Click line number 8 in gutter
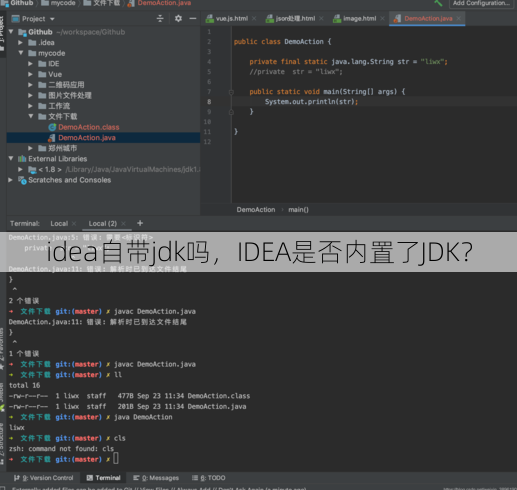 click(209, 102)
